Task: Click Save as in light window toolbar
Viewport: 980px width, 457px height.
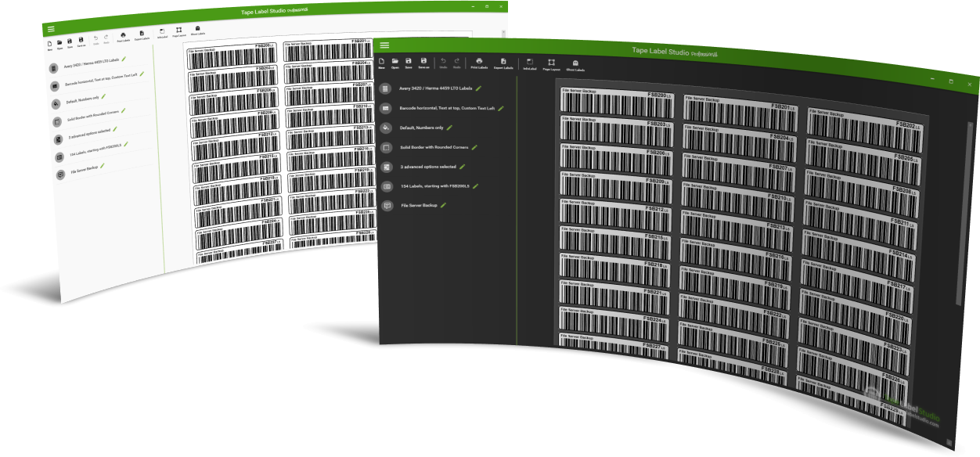Action: coord(81,41)
